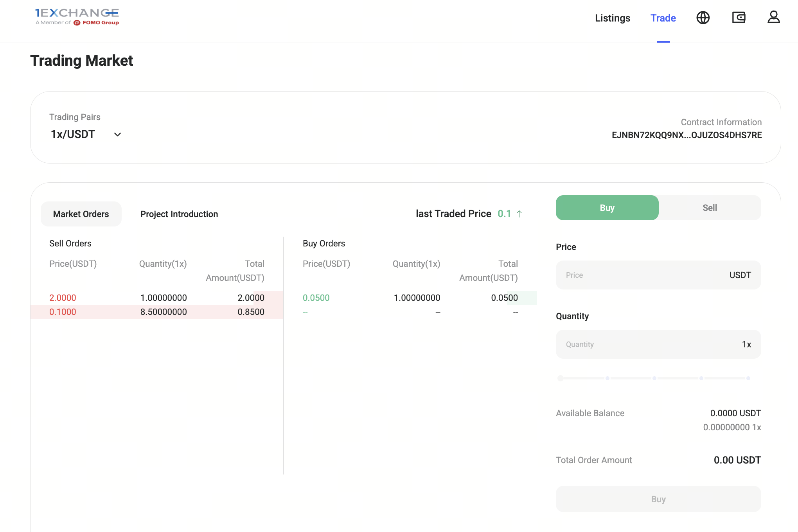Click the green up arrow next to last price

click(x=519, y=214)
